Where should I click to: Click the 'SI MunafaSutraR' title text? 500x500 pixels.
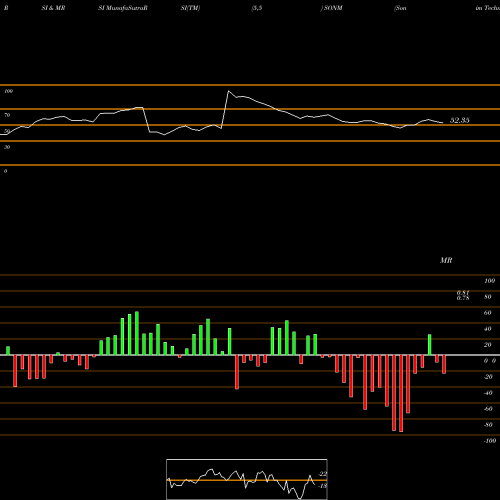(x=123, y=8)
